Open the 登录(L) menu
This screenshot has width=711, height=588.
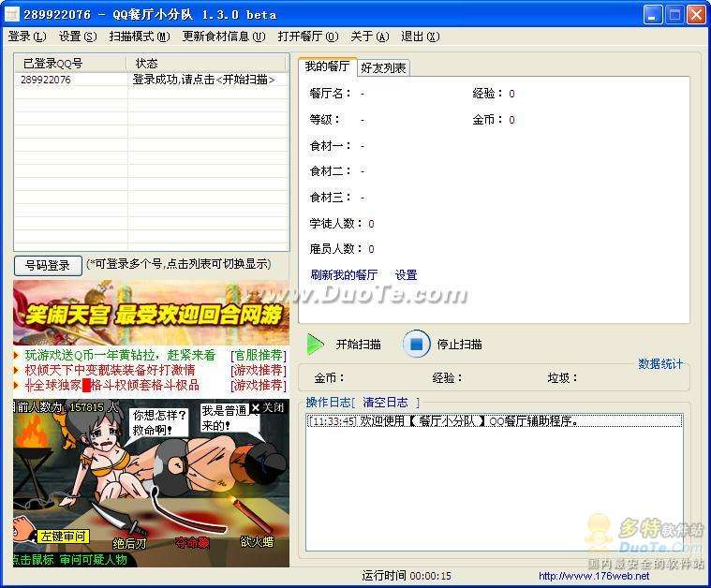pyautogui.click(x=27, y=37)
